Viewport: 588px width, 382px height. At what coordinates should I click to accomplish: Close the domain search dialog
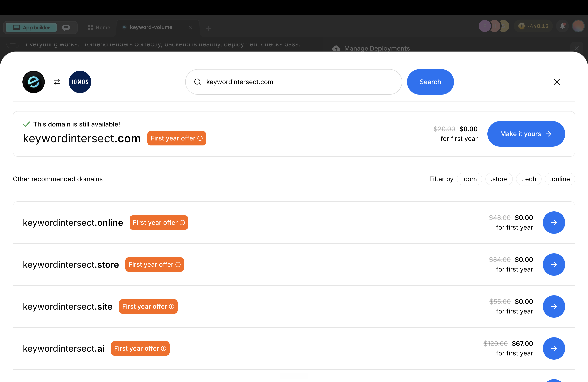557,82
